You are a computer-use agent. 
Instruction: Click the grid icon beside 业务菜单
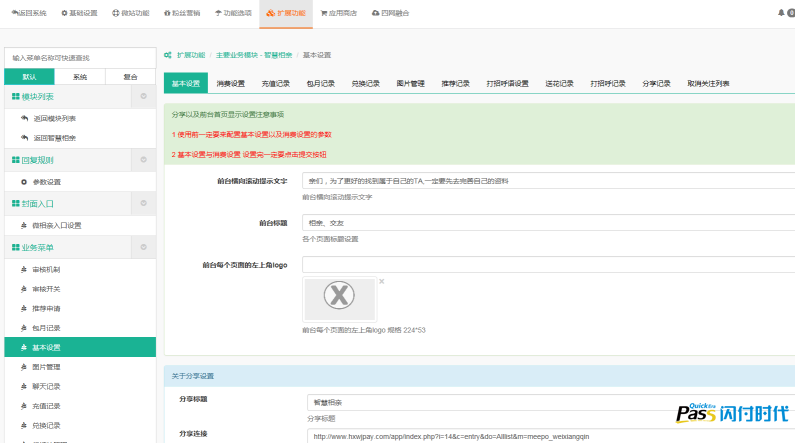click(x=16, y=247)
